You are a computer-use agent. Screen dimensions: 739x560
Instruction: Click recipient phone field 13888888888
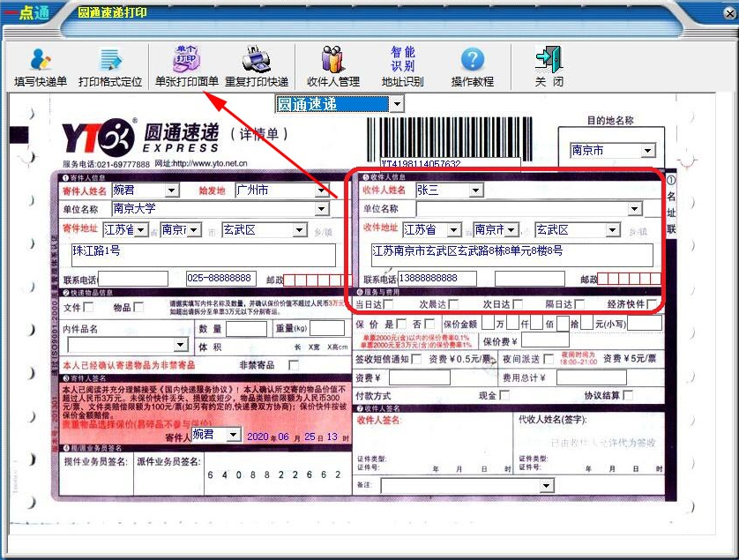[x=437, y=279]
